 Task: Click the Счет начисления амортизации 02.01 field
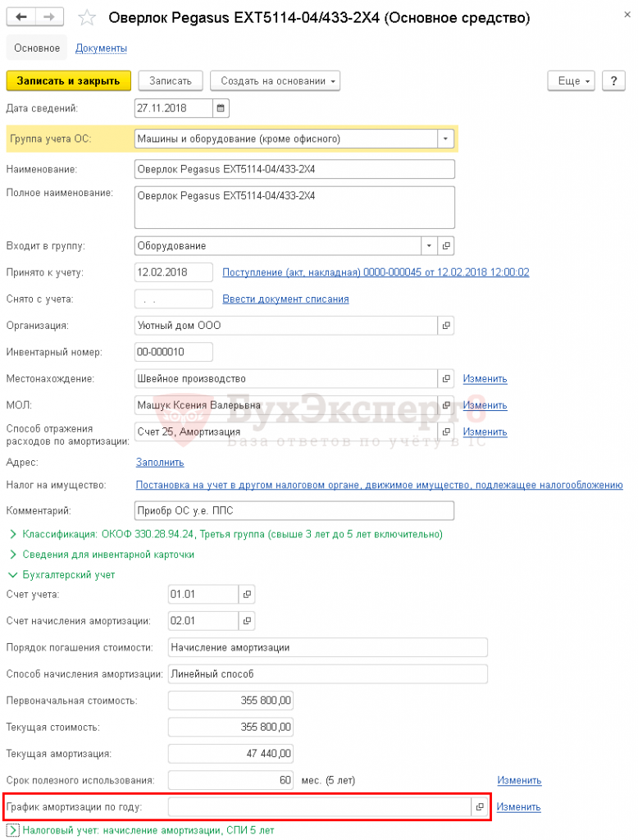203,621
